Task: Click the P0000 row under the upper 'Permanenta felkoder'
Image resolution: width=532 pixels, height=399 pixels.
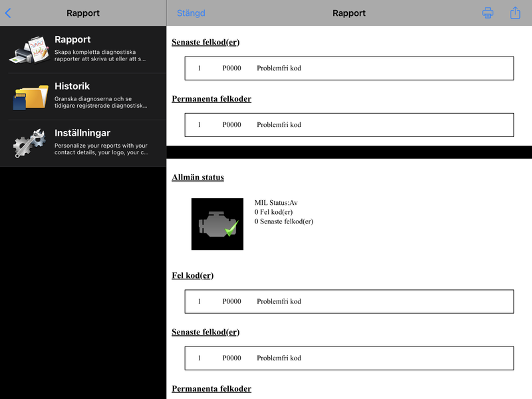Action: pos(349,125)
